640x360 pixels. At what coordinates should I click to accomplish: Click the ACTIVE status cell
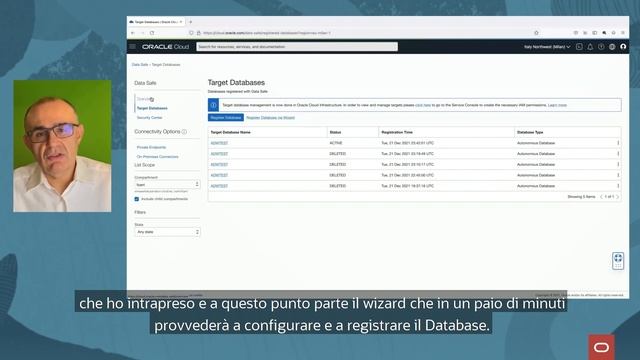tap(336, 143)
